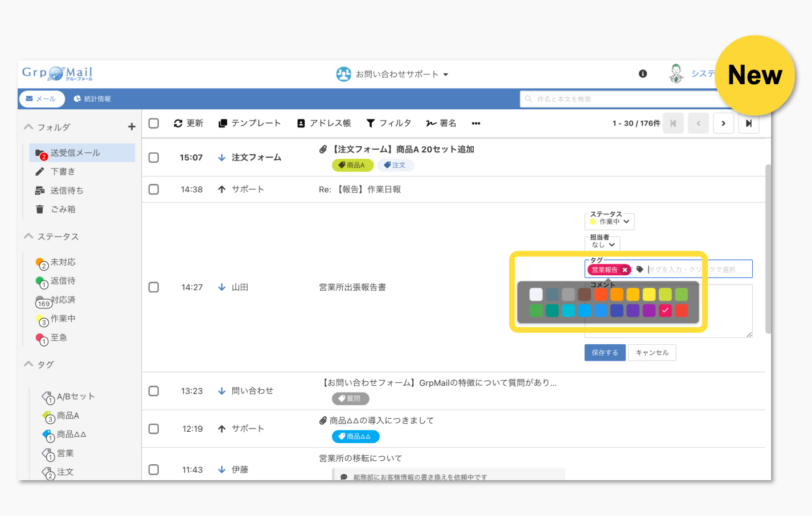Click the 質問 tag chip
The image size is (812, 516).
350,399
